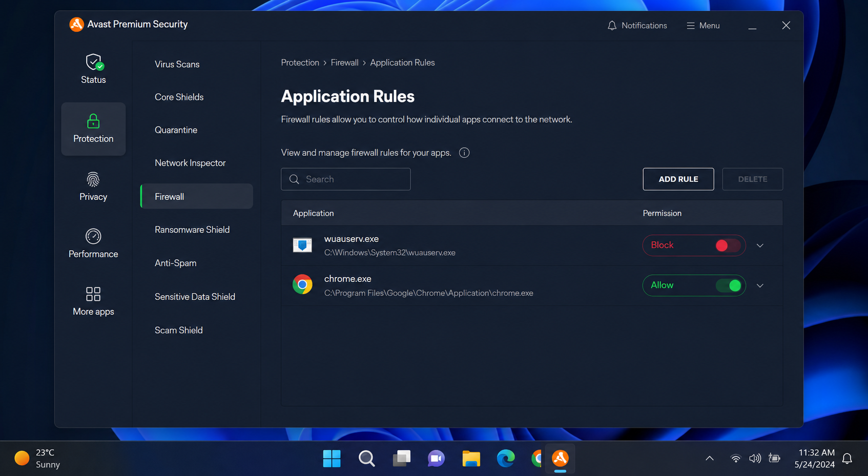
Task: Open the clock showing 11:32 AM
Action: click(815, 459)
